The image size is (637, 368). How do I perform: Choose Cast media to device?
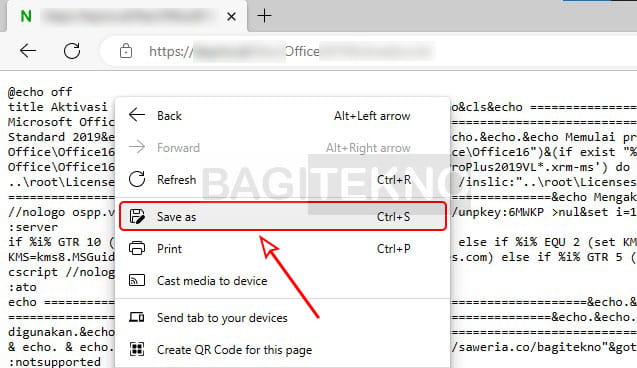tap(283, 281)
